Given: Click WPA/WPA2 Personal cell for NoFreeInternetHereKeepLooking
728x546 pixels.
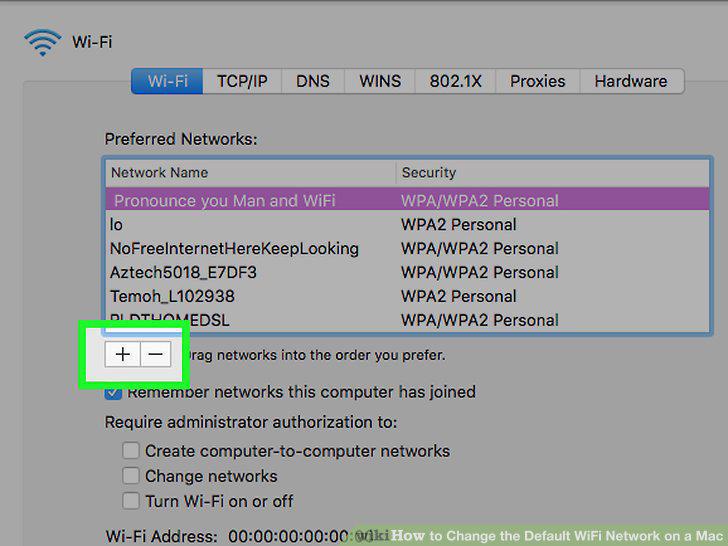Looking at the screenshot, I should tap(480, 248).
